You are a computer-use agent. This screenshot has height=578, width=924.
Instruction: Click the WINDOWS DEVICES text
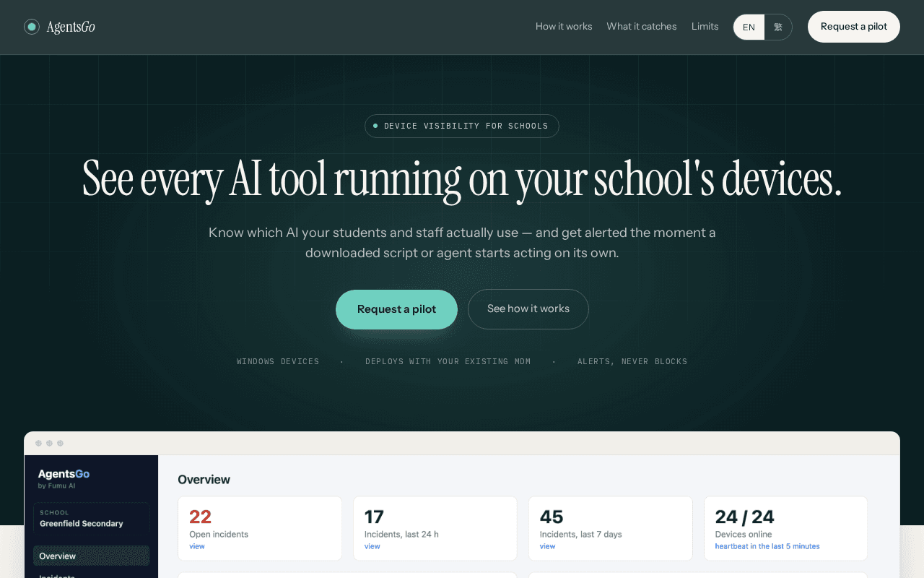coord(278,361)
